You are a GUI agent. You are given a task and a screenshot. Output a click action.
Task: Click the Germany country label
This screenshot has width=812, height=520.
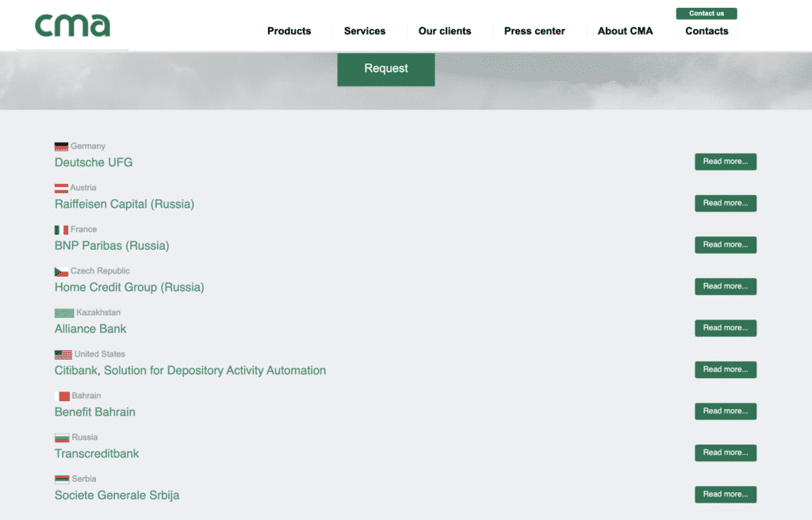[88, 146]
